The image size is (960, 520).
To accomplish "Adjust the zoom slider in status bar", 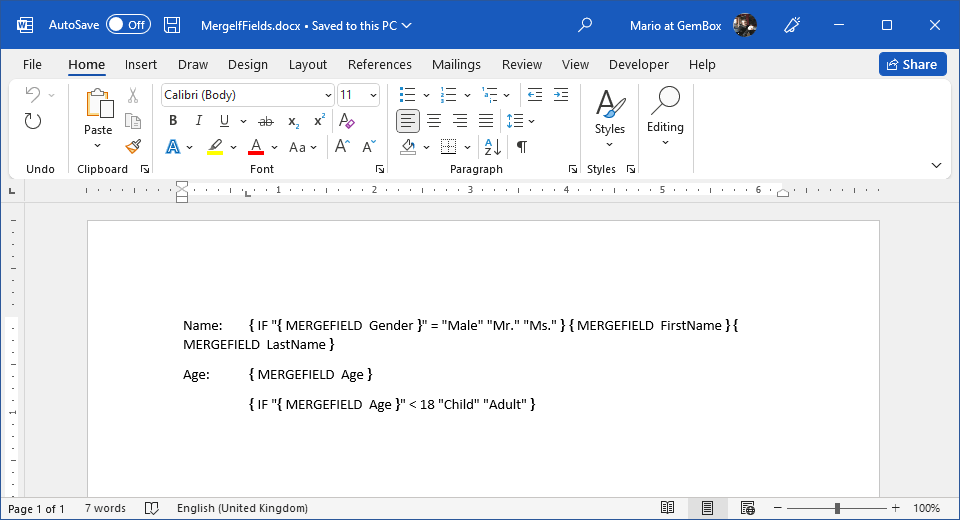I will point(837,508).
